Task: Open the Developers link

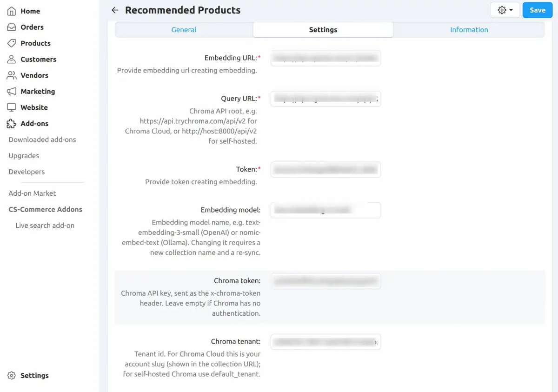Action: (27, 172)
